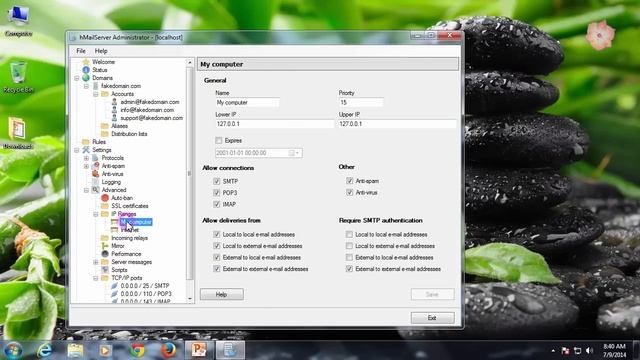This screenshot has width=640, height=360.
Task: Select admin@fakedomain.com user icon
Action: coord(114,102)
